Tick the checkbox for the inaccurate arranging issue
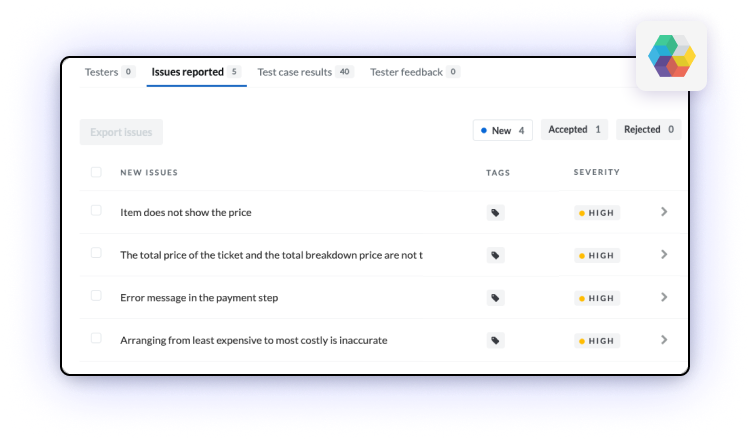 [96, 339]
